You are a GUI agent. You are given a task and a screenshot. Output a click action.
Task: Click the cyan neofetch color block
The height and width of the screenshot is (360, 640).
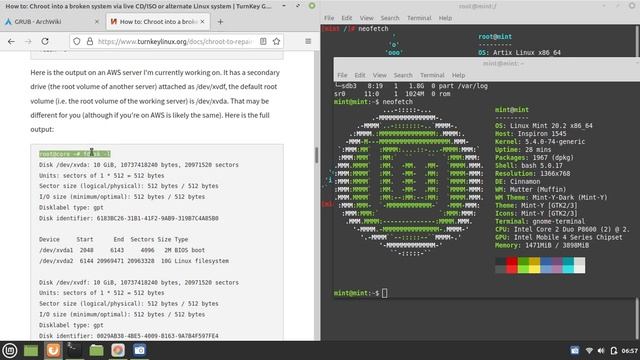point(568,265)
